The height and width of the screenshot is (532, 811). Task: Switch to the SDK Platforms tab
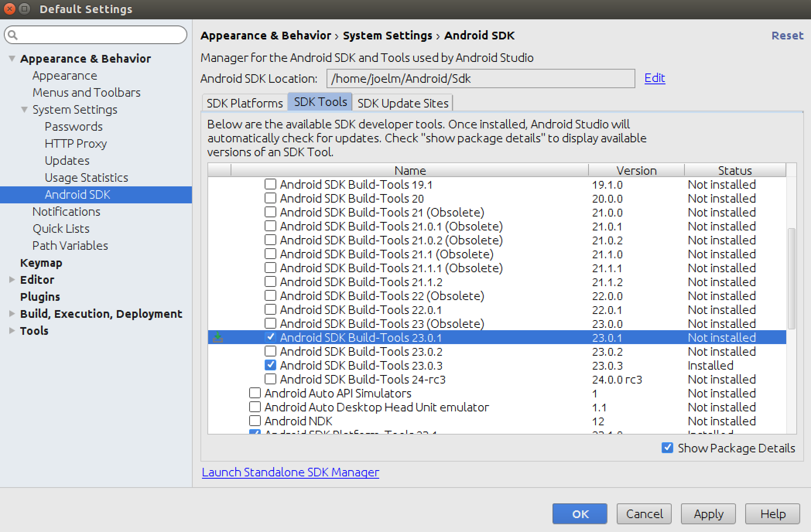(245, 103)
